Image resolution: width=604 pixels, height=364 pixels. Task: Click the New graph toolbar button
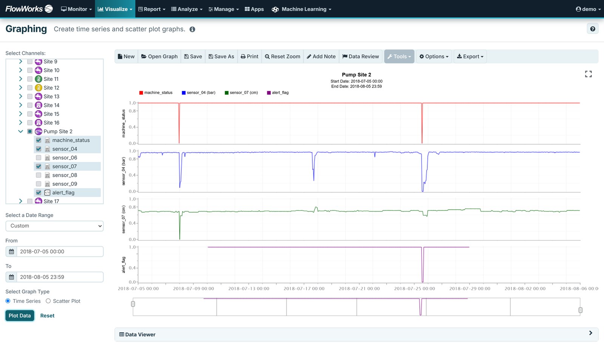tap(126, 56)
